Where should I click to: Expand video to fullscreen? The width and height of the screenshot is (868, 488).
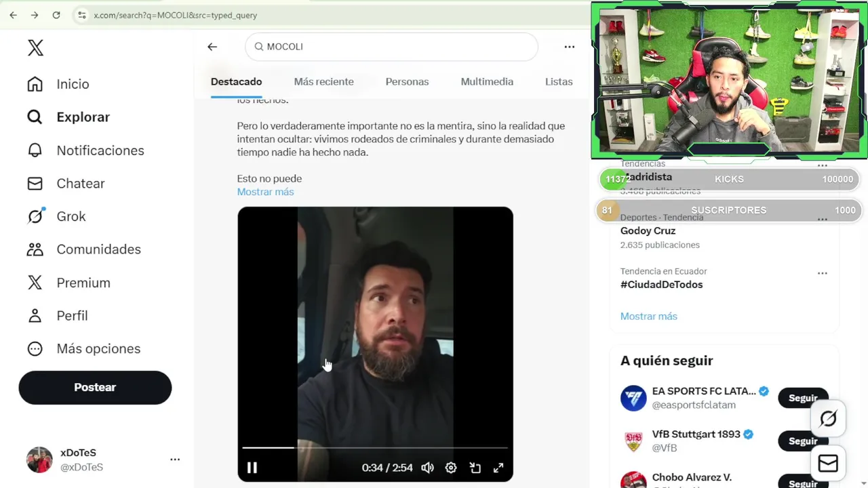click(x=498, y=468)
